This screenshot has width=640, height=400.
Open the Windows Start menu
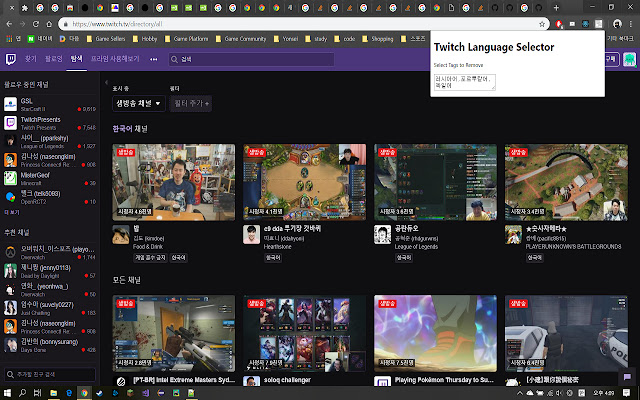click(x=8, y=393)
